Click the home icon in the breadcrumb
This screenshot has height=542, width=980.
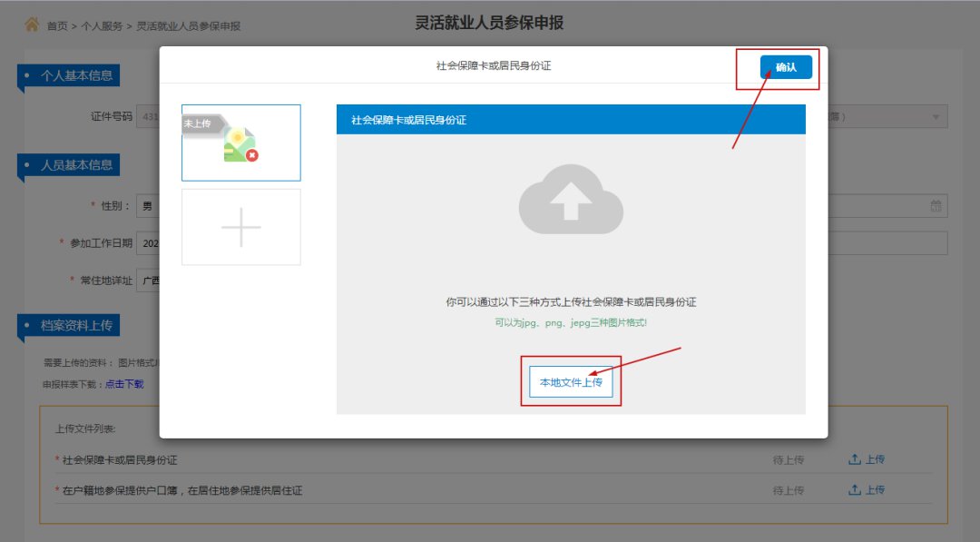coord(32,25)
